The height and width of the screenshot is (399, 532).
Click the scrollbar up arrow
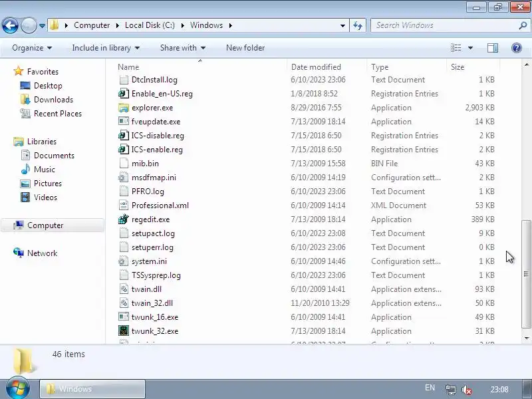526,65
